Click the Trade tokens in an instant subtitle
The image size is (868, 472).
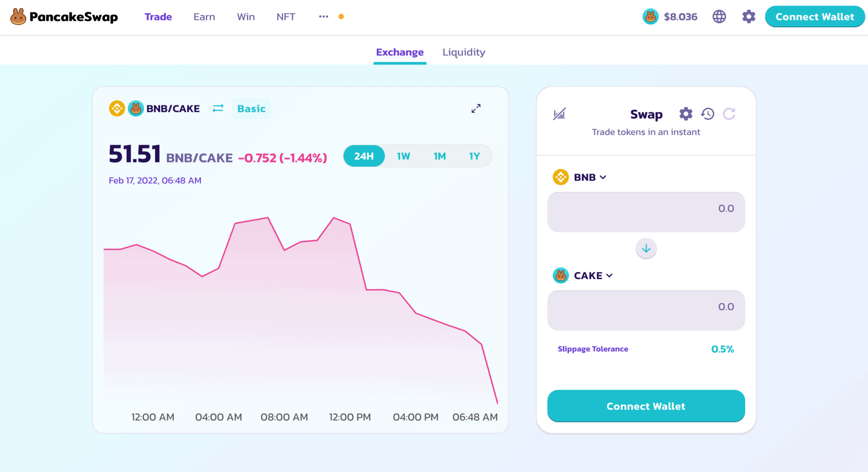[646, 132]
